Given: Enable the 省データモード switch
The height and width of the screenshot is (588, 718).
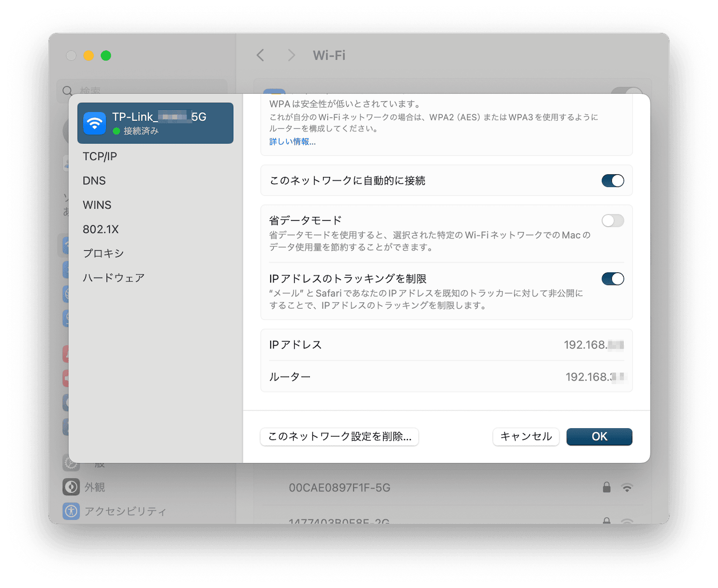Looking at the screenshot, I should coord(613,221).
